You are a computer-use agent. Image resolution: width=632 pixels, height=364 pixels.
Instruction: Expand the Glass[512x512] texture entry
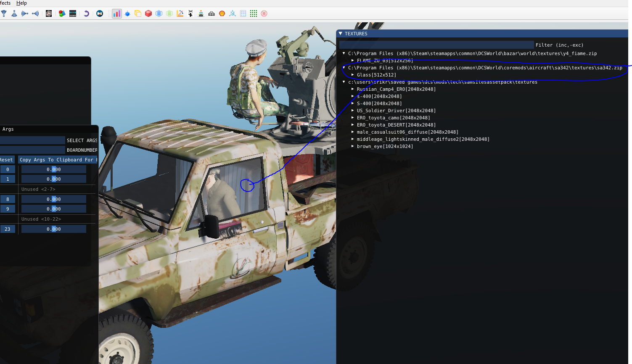pos(353,75)
